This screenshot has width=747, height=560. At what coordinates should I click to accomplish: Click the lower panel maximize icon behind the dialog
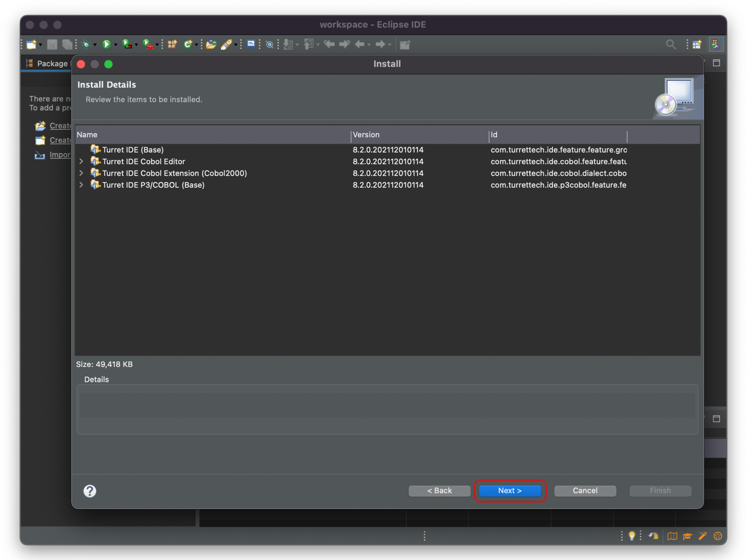coord(717,419)
